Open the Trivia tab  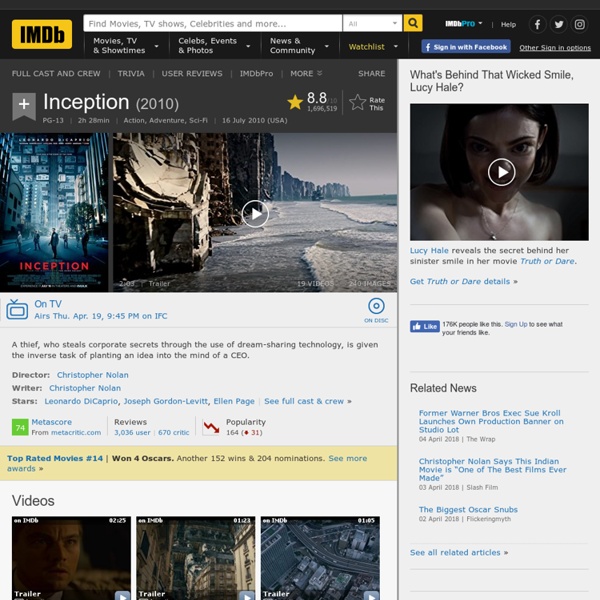click(131, 73)
